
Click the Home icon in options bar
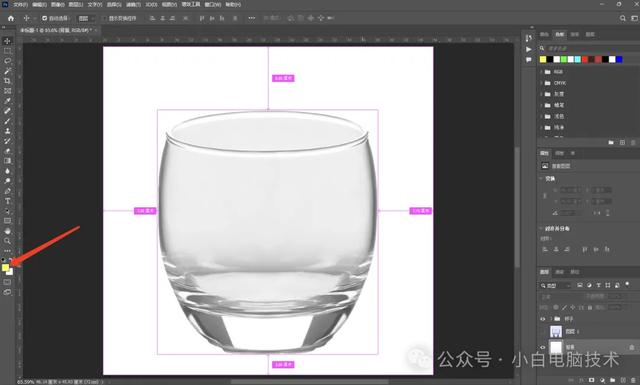11,18
